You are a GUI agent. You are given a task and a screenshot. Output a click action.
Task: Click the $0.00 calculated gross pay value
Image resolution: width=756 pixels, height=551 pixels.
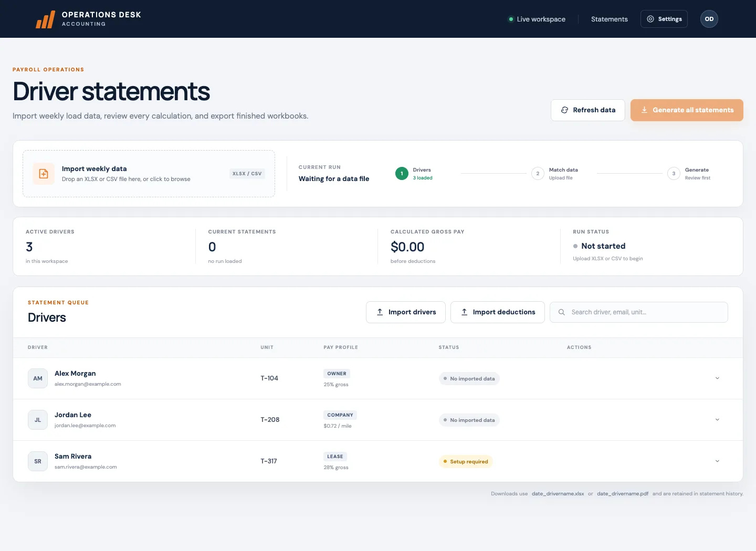pyautogui.click(x=407, y=247)
